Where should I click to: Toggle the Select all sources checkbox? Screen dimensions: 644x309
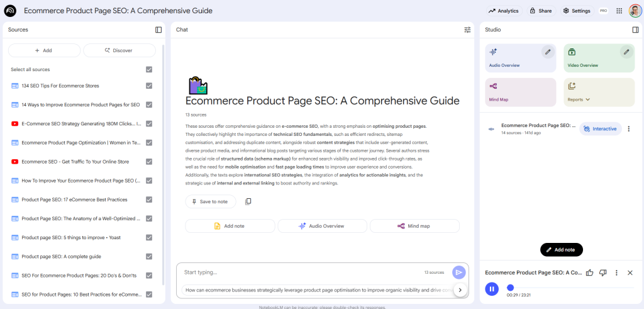tap(149, 69)
